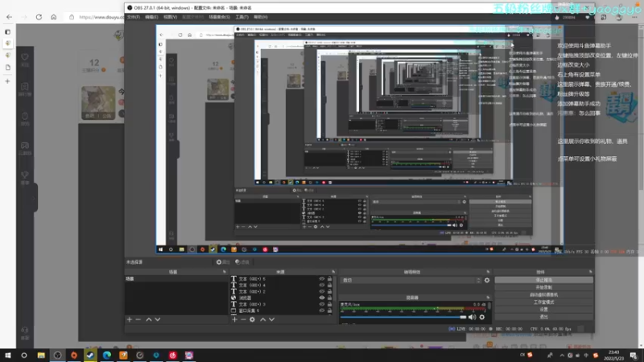Open the 剪切 transition dropdown
Screen dimensions: 644x362
411,280
